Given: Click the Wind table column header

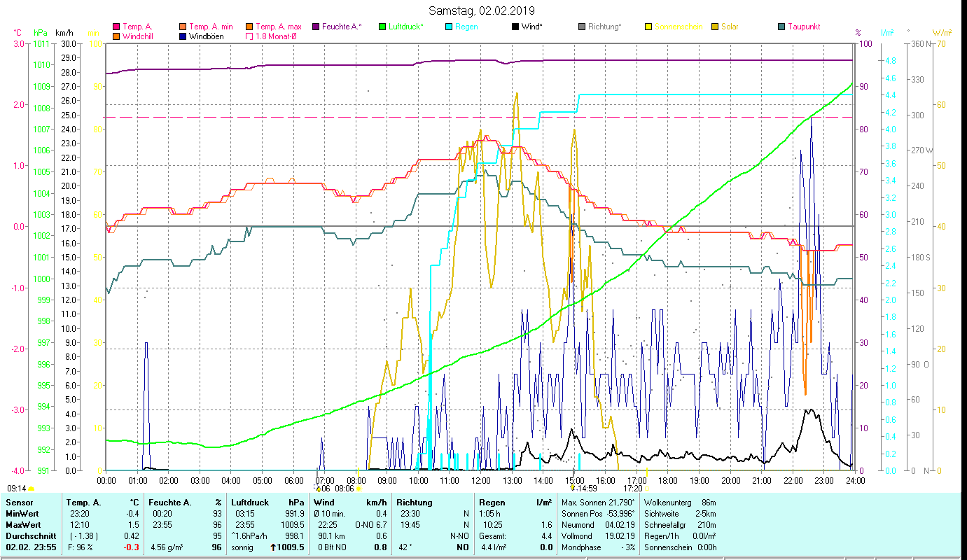Looking at the screenshot, I should (325, 503).
